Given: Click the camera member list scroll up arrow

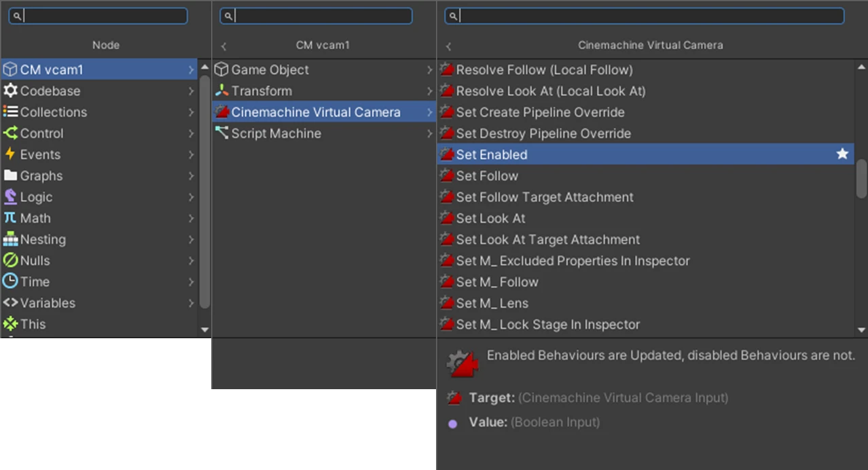Looking at the screenshot, I should (861, 66).
